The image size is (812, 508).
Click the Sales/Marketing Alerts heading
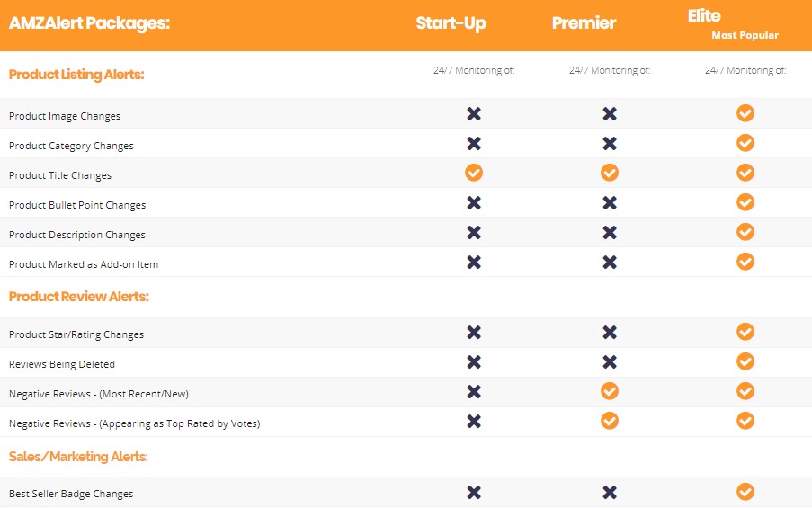tap(78, 457)
